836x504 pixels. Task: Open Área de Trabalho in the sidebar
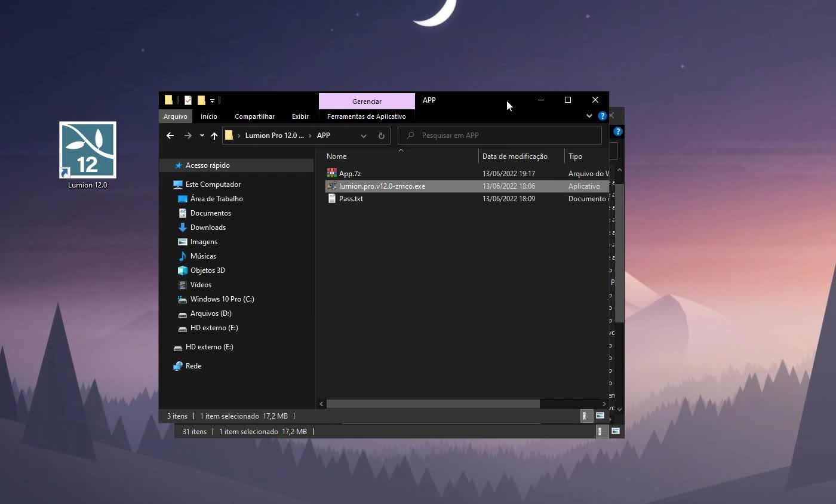[216, 199]
